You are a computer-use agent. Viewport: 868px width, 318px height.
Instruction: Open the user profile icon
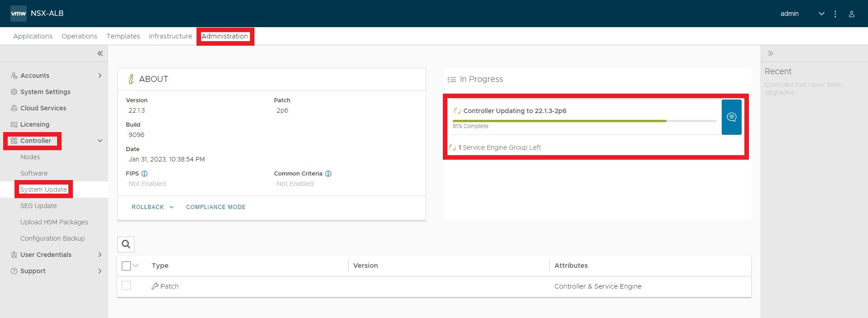[x=851, y=14]
